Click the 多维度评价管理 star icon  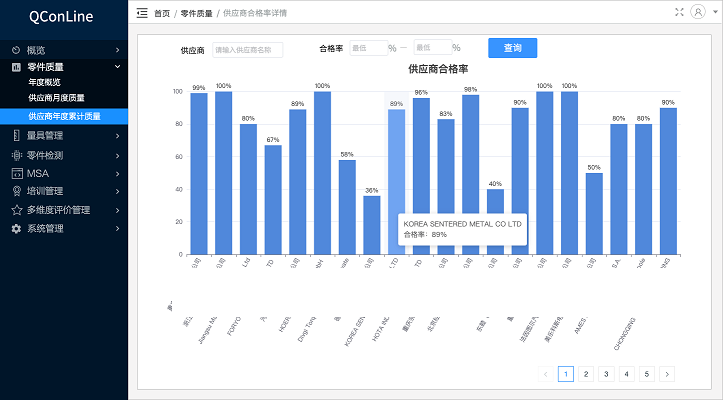(16, 210)
